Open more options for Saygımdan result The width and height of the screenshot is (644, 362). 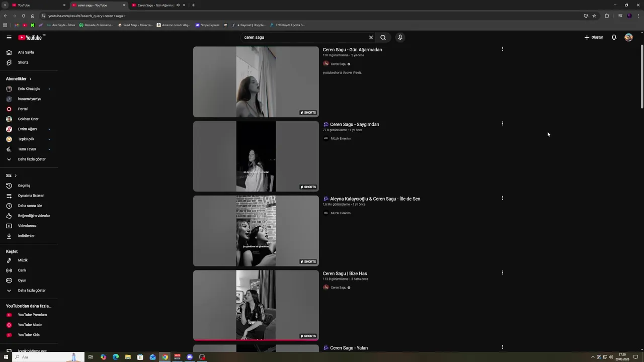coord(502,123)
